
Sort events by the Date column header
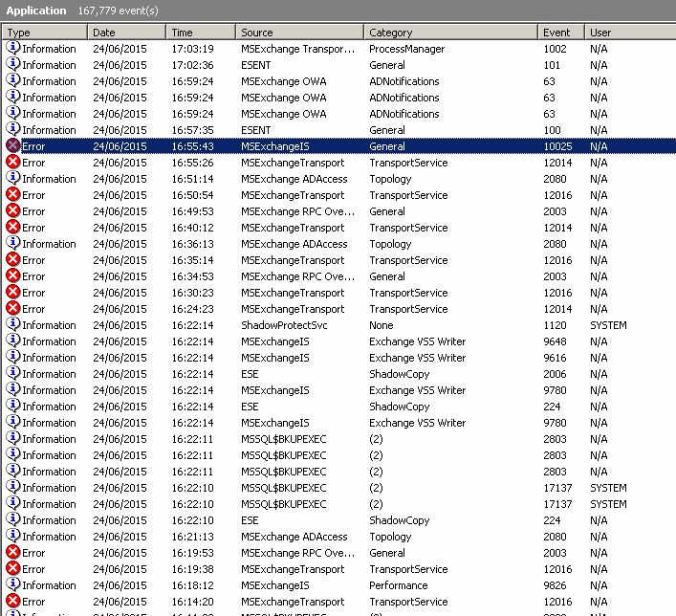[x=127, y=33]
